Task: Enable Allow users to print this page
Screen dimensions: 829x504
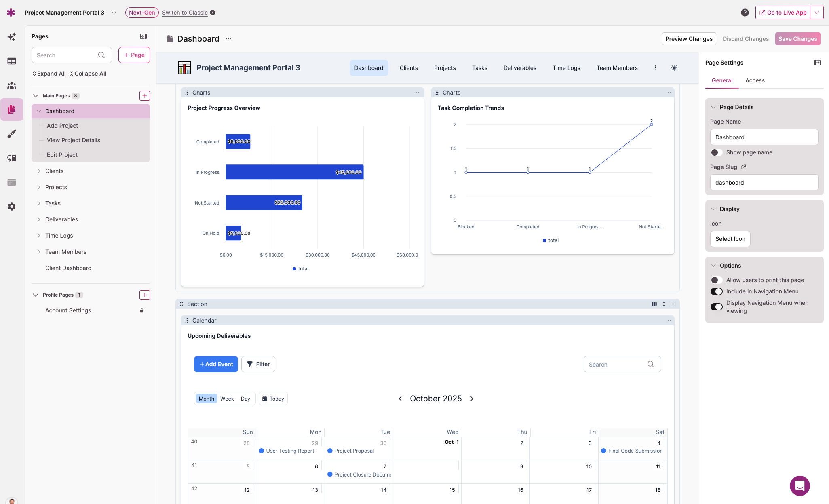Action: click(716, 280)
